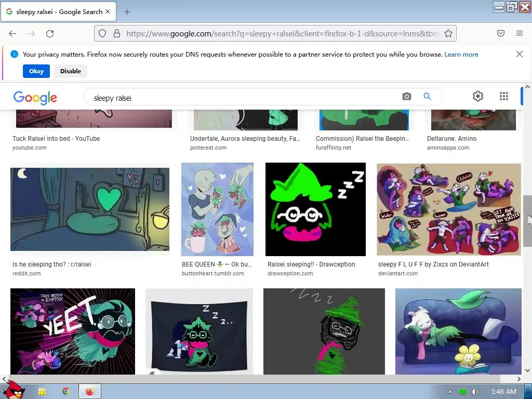Open the blue couch sleeping image
This screenshot has height=399, width=532.
(458, 331)
